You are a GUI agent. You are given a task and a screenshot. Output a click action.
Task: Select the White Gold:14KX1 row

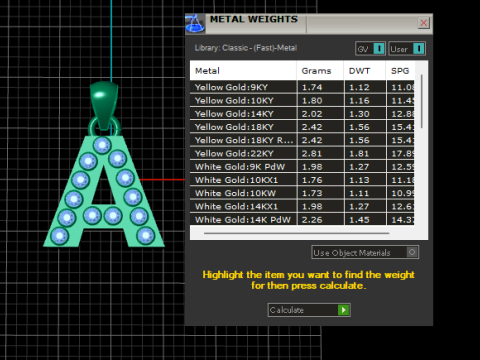click(302, 206)
